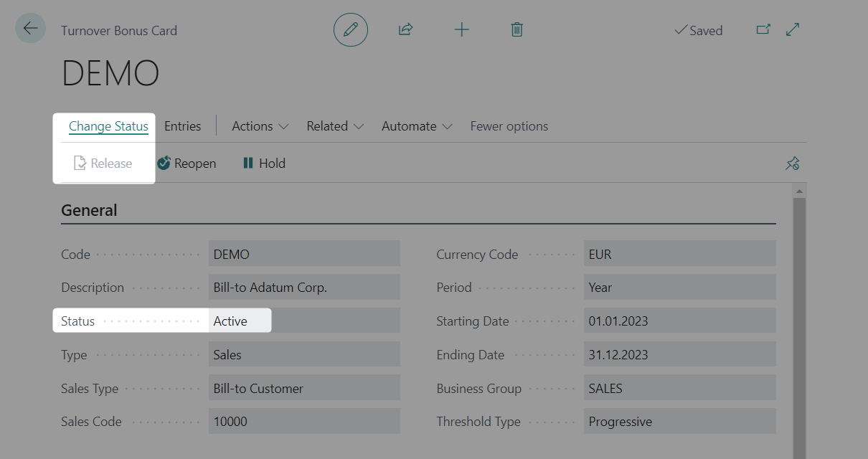
Task: Click the pencil edit icon
Action: click(350, 30)
